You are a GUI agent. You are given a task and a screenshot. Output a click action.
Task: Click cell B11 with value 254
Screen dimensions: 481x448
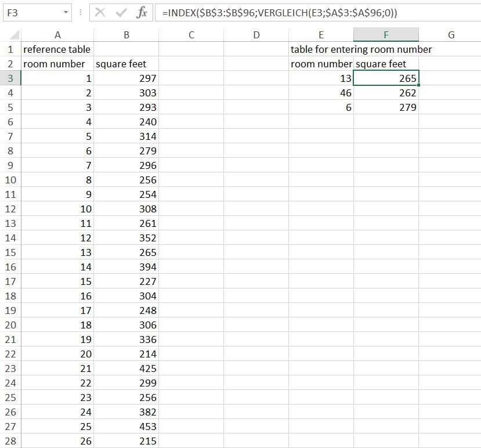tap(126, 194)
